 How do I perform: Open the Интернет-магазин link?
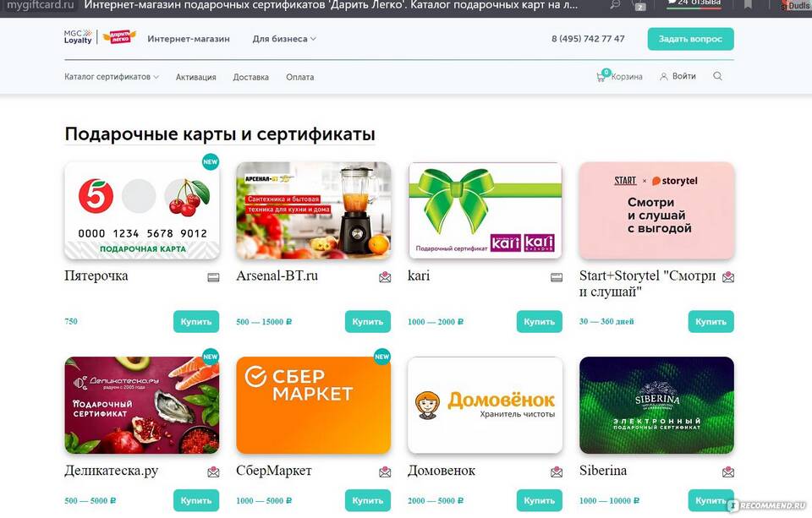tap(189, 39)
